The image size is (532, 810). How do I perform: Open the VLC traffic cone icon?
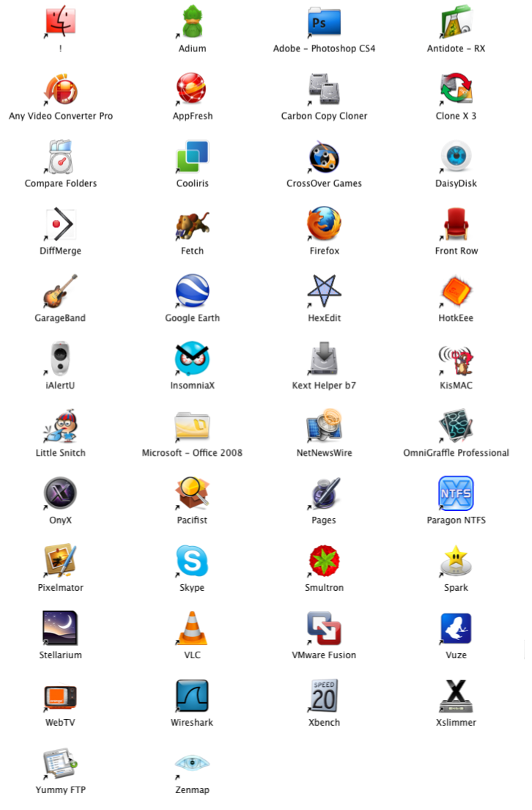pyautogui.click(x=192, y=628)
